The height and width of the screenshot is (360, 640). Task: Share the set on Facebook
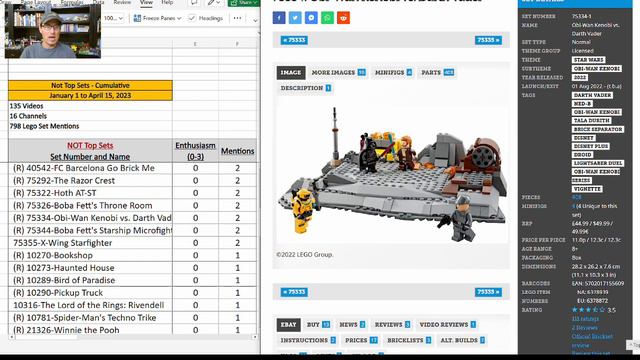pos(279,18)
